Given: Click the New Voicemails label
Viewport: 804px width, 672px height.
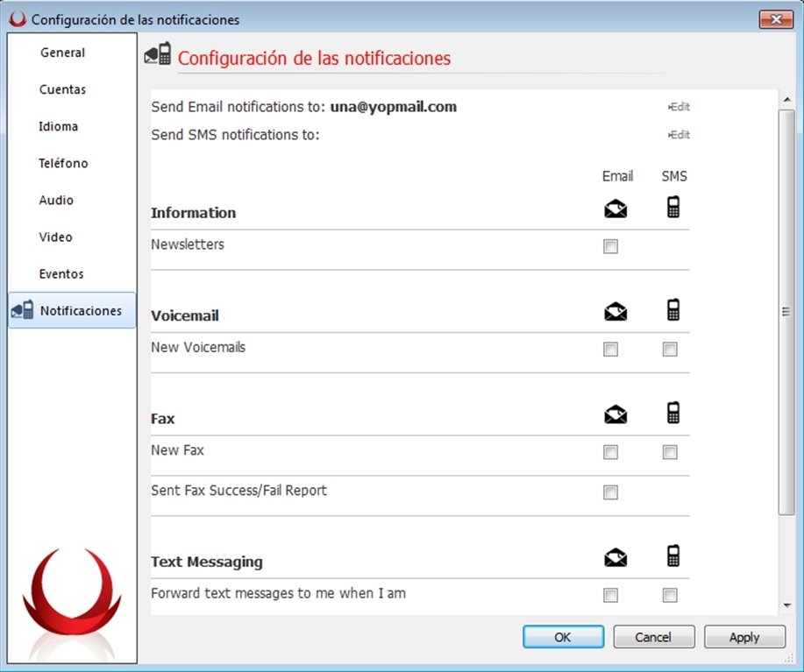Looking at the screenshot, I should pyautogui.click(x=198, y=347).
